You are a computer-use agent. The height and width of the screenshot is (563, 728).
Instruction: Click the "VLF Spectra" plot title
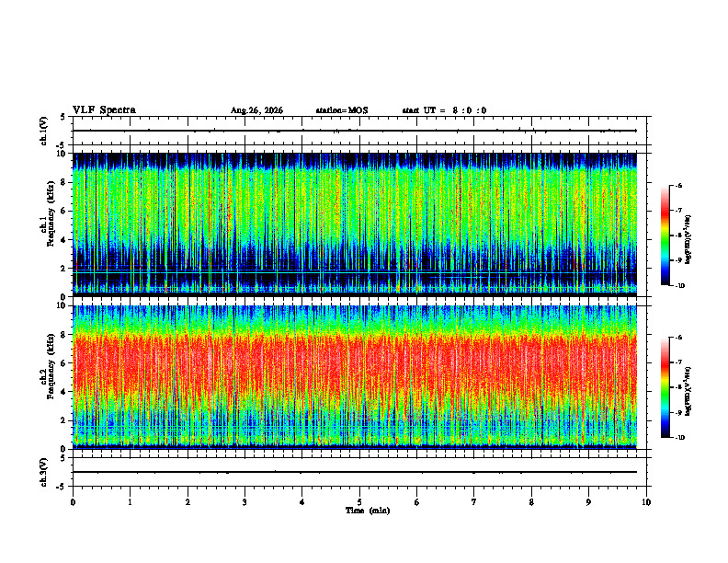coord(104,110)
